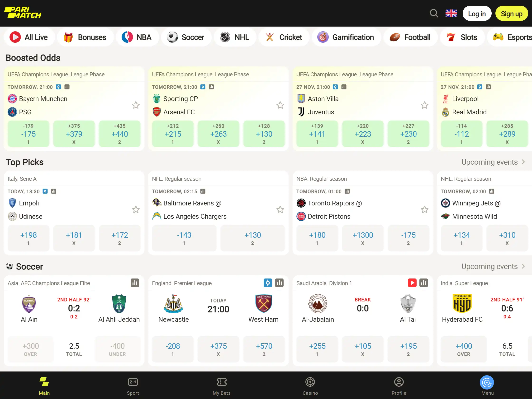Change language via UK flag icon
This screenshot has height=399, width=532.
click(x=451, y=14)
